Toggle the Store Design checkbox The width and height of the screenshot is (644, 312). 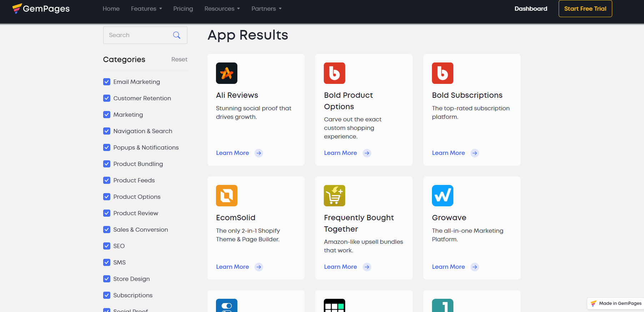[x=107, y=279]
